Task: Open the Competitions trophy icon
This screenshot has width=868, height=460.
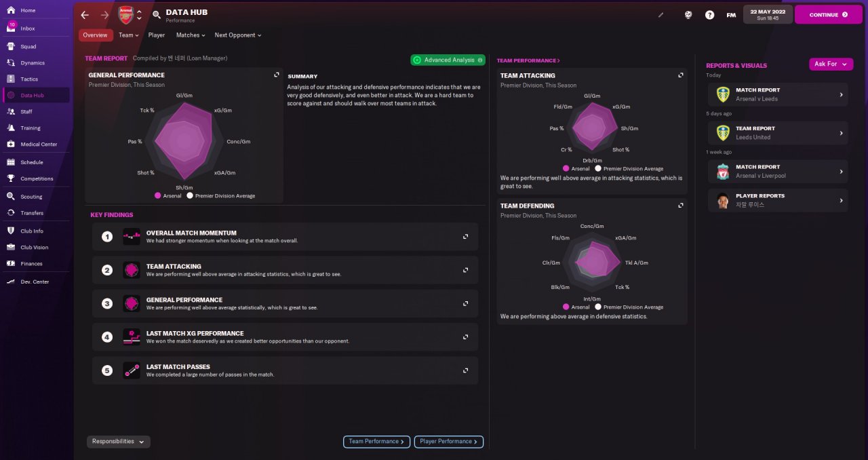Action: 11,179
